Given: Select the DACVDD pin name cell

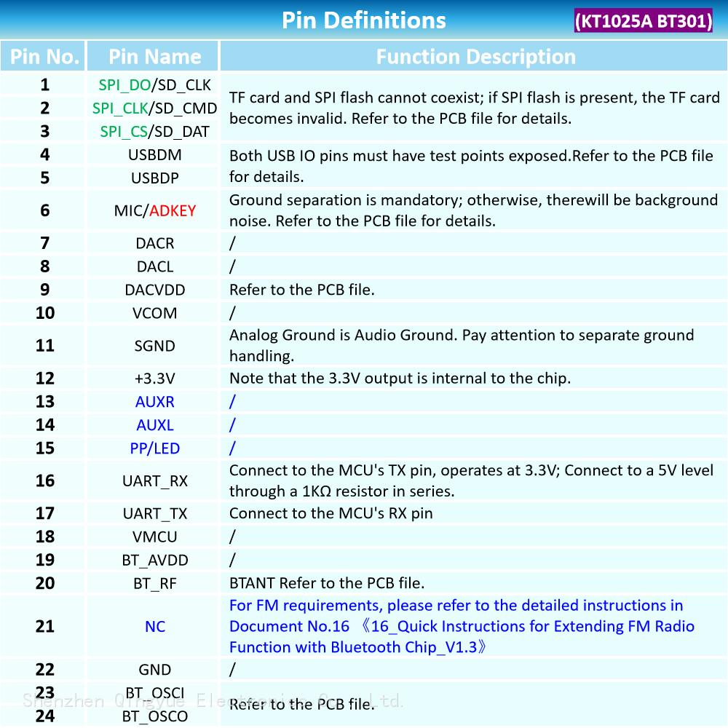Looking at the screenshot, I should (x=154, y=290).
